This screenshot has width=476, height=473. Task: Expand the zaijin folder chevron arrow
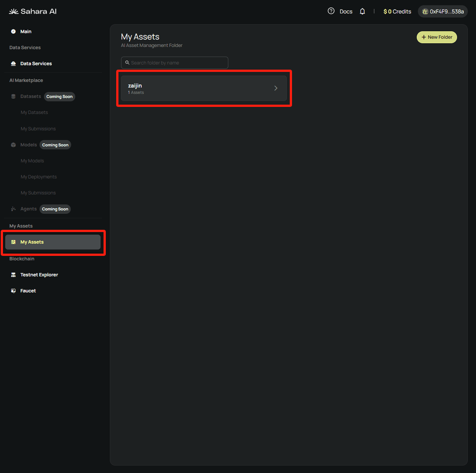(276, 88)
